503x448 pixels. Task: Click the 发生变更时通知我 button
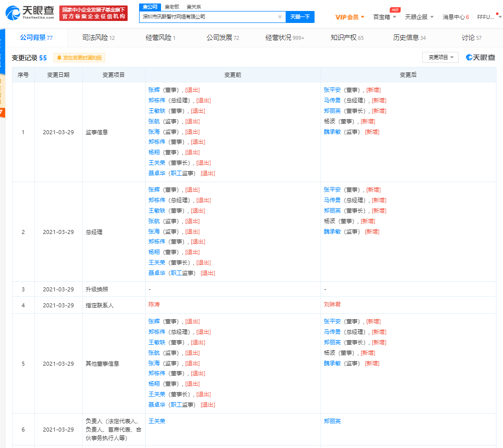coord(79,58)
